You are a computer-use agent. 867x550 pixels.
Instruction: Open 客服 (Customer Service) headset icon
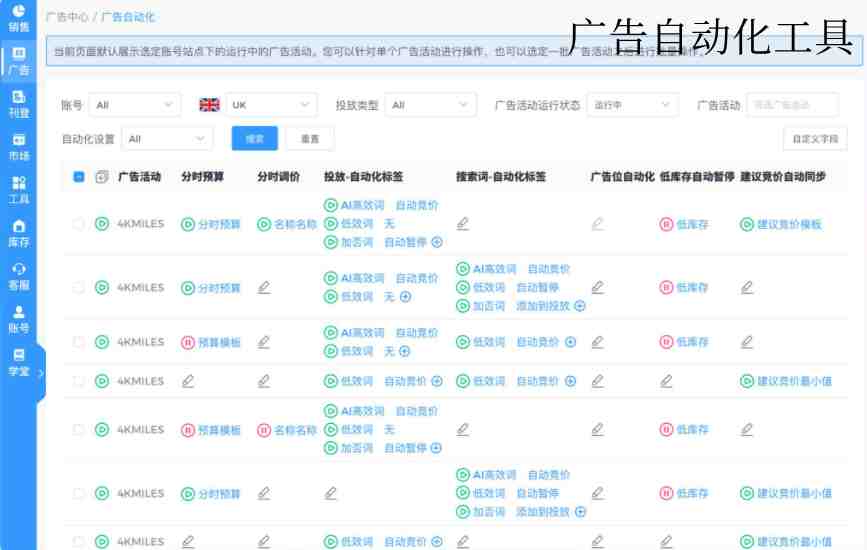tap(18, 275)
